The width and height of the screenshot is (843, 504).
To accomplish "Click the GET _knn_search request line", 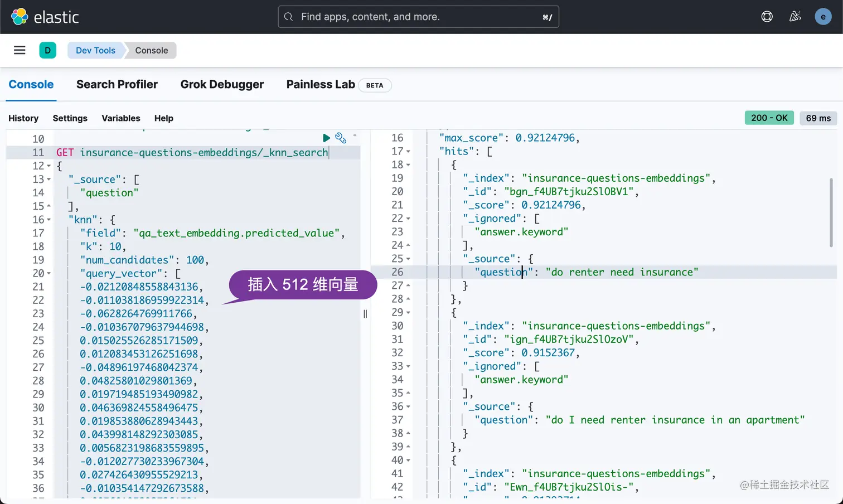I will pyautogui.click(x=192, y=153).
